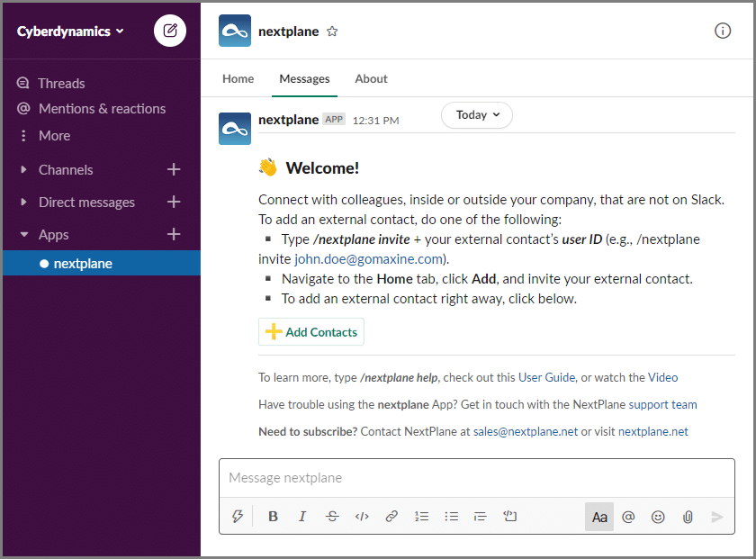Click the nextplane avatar beside the message
This screenshot has height=559, width=756.
coord(235,129)
